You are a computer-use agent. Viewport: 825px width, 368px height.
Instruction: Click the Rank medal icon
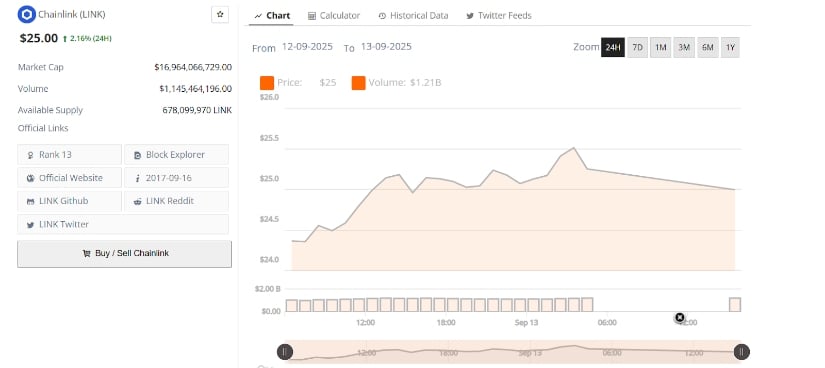click(x=30, y=155)
